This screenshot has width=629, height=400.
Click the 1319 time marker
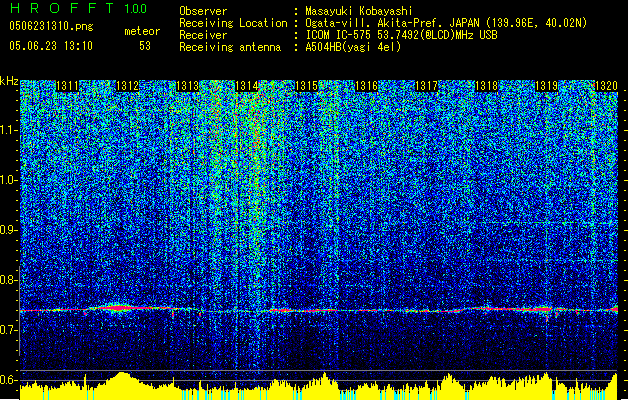point(546,86)
